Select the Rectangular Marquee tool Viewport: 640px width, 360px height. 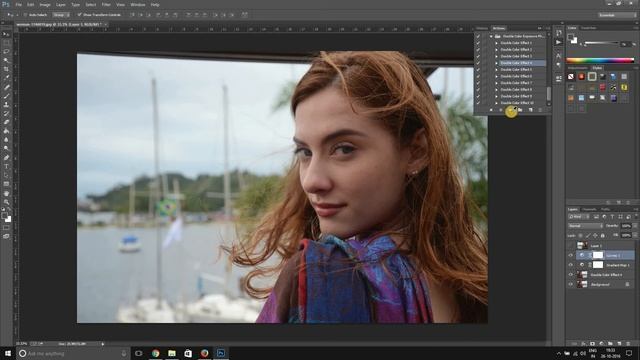click(6, 43)
